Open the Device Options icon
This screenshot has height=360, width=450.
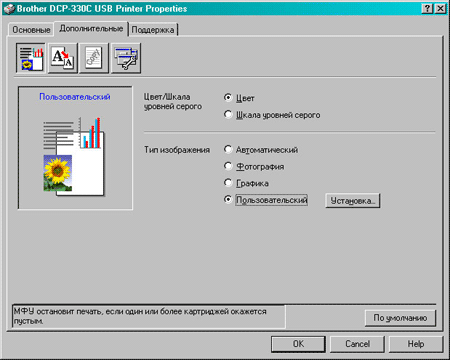point(126,58)
